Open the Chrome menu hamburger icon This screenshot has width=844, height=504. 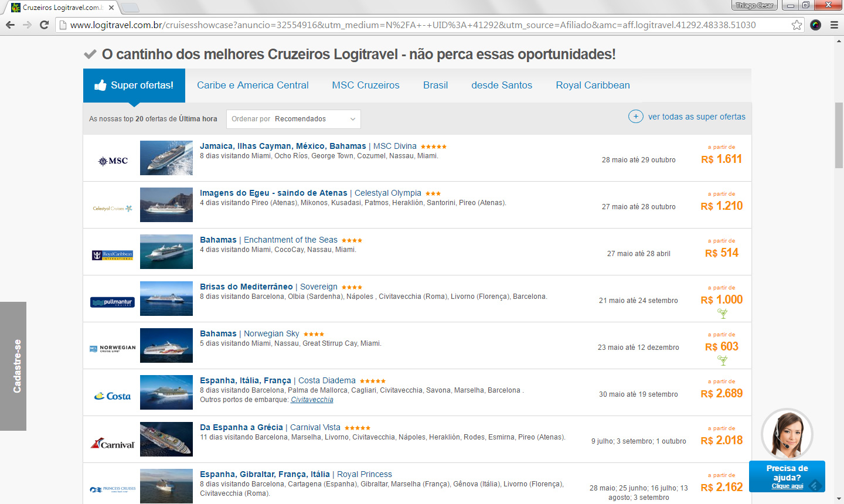click(834, 25)
